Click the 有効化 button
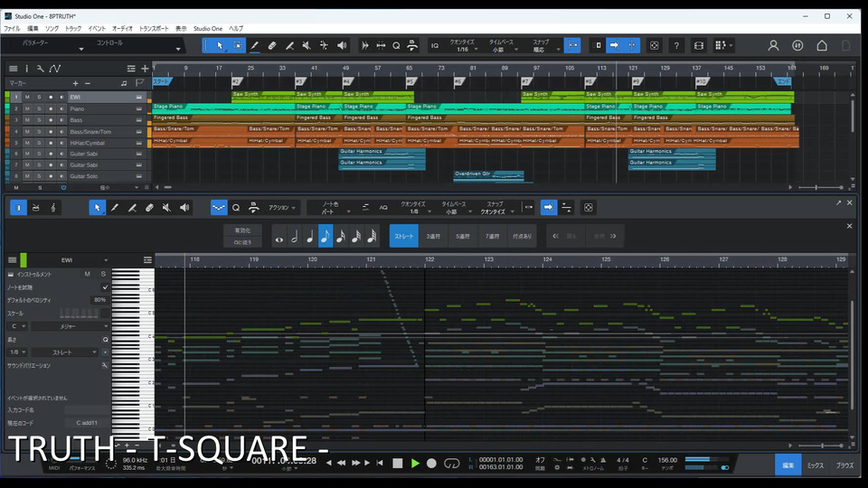The width and height of the screenshot is (868, 488). 242,231
